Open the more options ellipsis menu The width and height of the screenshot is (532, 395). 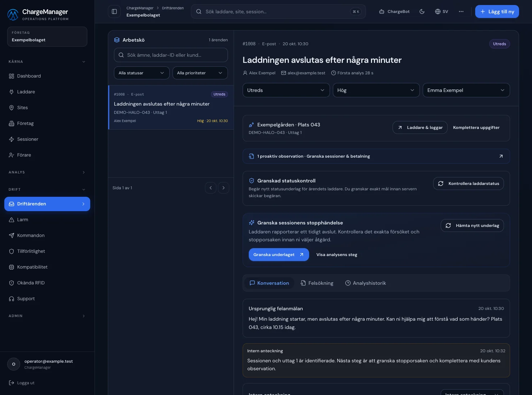click(461, 11)
